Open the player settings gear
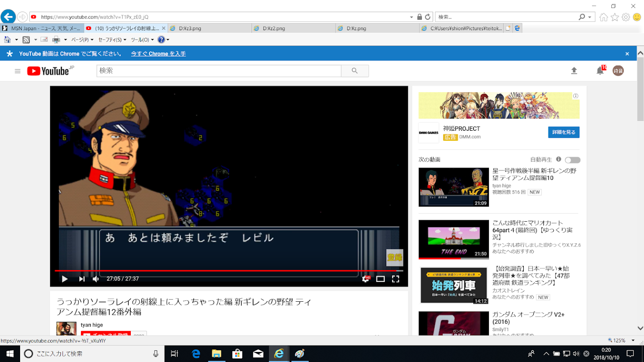644x362 pixels. point(366,279)
